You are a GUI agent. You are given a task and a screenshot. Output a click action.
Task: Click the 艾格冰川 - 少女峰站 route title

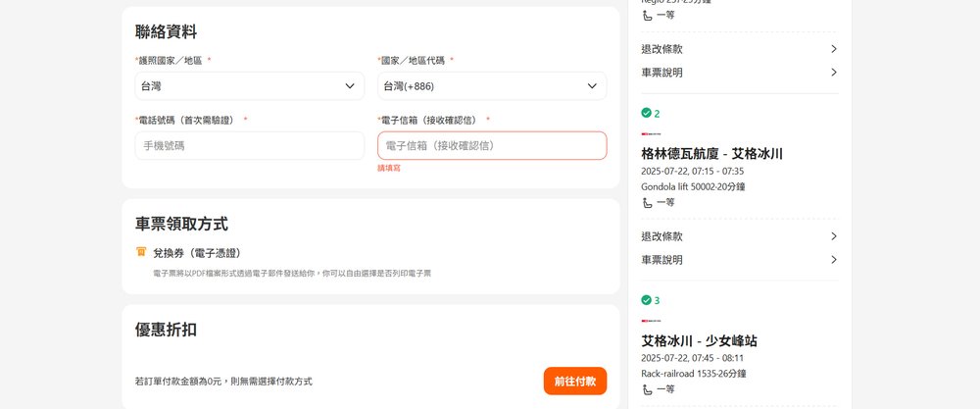tap(700, 341)
